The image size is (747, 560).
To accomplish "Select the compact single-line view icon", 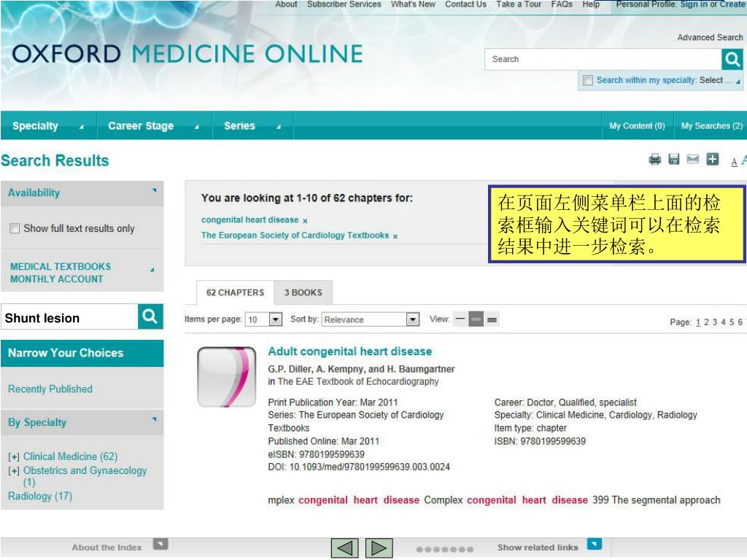I will click(460, 319).
